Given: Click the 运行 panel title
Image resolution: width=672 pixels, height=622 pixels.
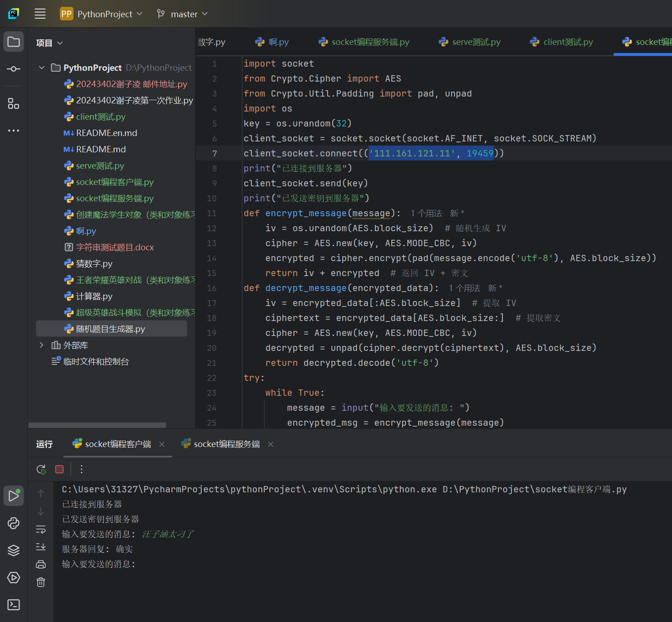Looking at the screenshot, I should (44, 444).
